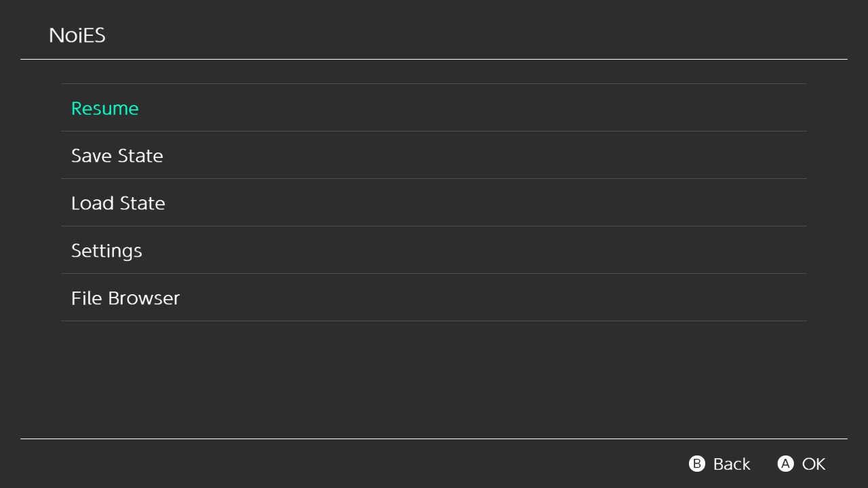The image size is (868, 488).
Task: Tap the B glyph beside Back
Action: [697, 464]
